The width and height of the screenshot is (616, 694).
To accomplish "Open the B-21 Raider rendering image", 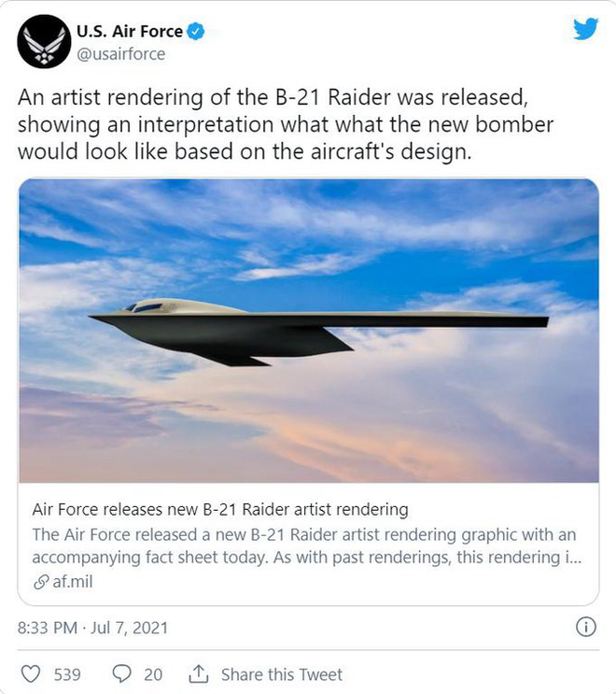I will [308, 330].
